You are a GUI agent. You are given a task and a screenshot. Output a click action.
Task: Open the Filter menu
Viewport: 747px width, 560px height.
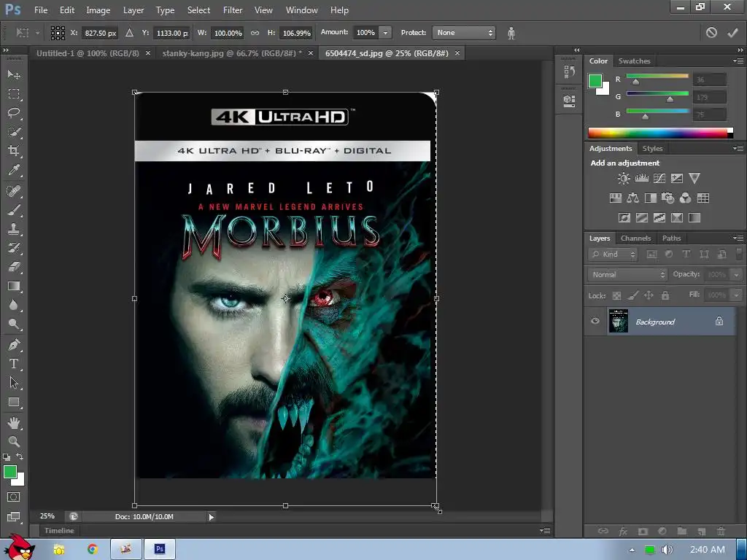pos(233,10)
